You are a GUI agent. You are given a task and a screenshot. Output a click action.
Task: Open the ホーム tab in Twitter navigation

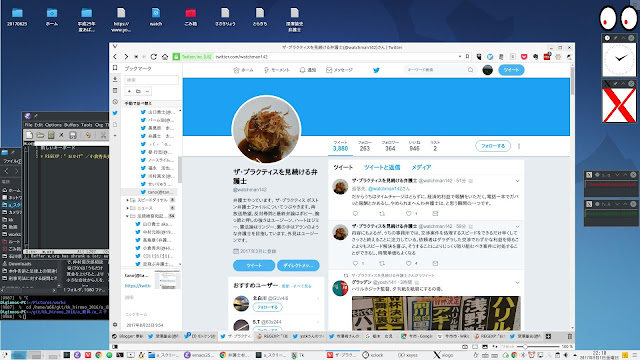[243, 70]
